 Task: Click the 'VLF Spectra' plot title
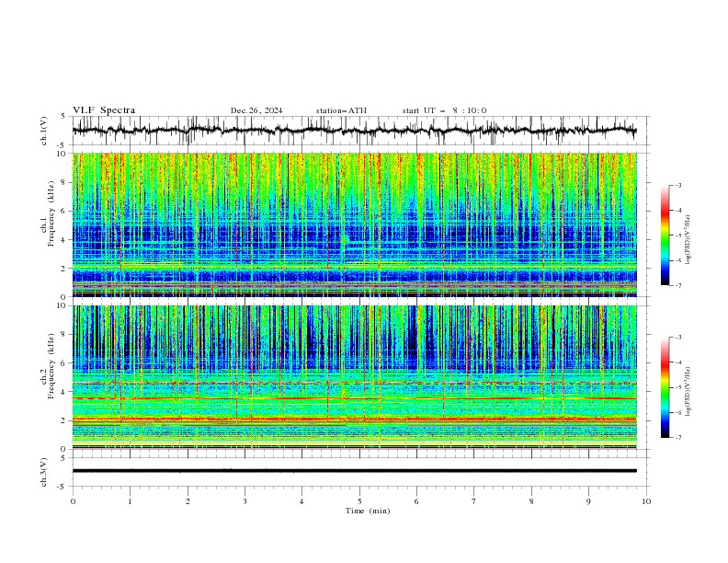(104, 110)
